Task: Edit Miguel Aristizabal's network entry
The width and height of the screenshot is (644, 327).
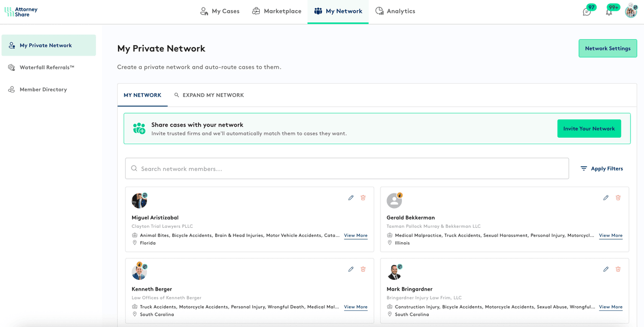Action: click(351, 198)
